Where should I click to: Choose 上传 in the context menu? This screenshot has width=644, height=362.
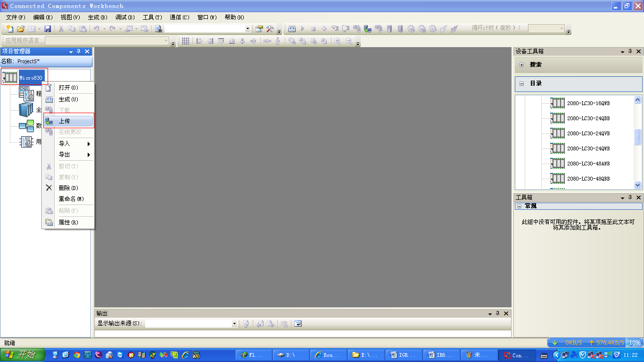pos(65,121)
